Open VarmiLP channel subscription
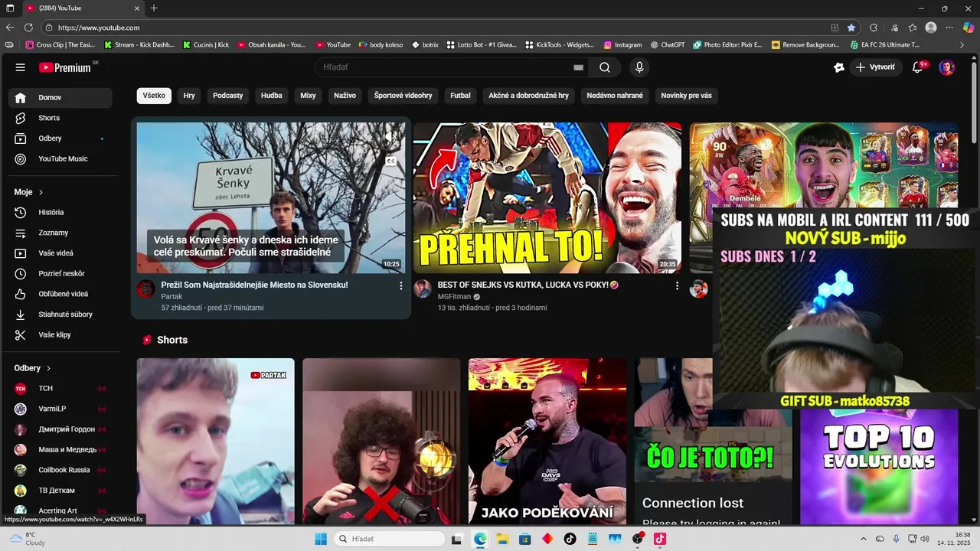 [60, 409]
